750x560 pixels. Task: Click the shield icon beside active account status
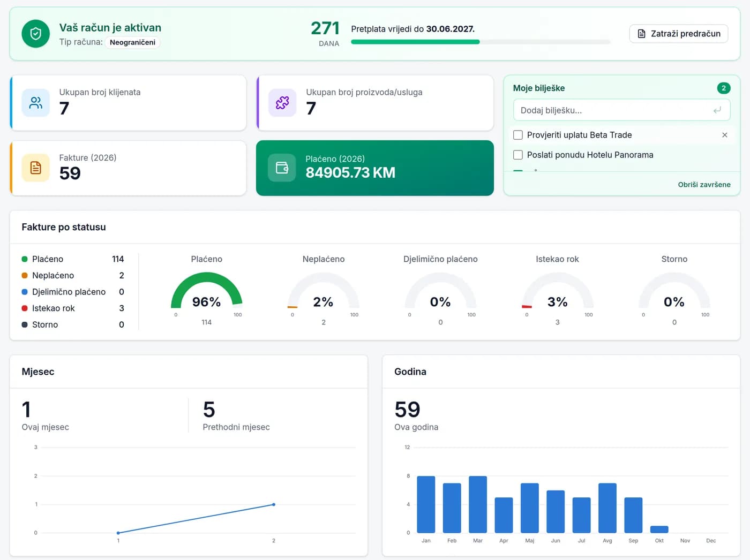point(35,34)
